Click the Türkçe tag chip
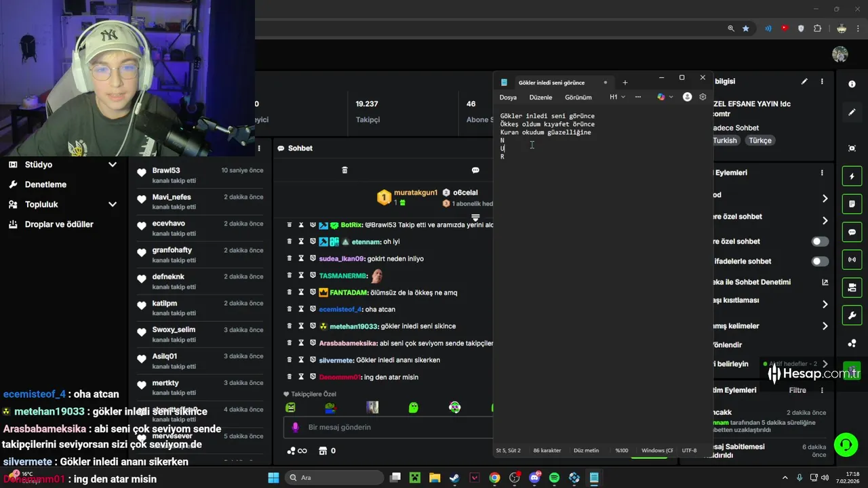Screen dimensions: 868x488 pos(760,140)
